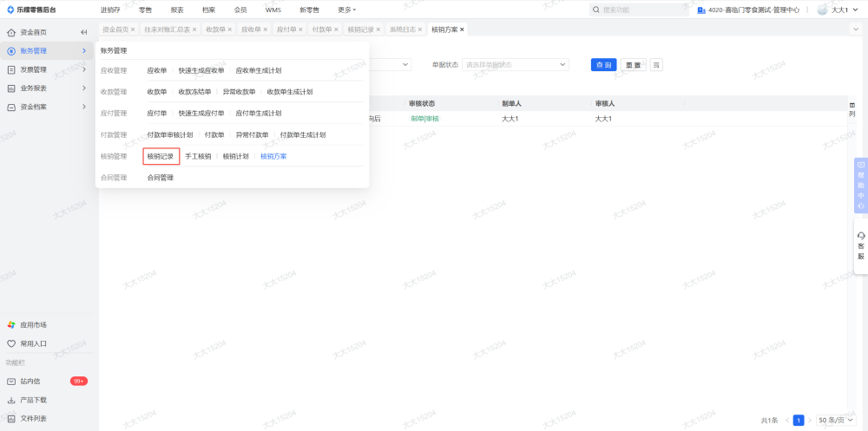Screen dimensions: 868x431
Task: Click the 账务管理 sidebar icon
Action: (x=11, y=51)
